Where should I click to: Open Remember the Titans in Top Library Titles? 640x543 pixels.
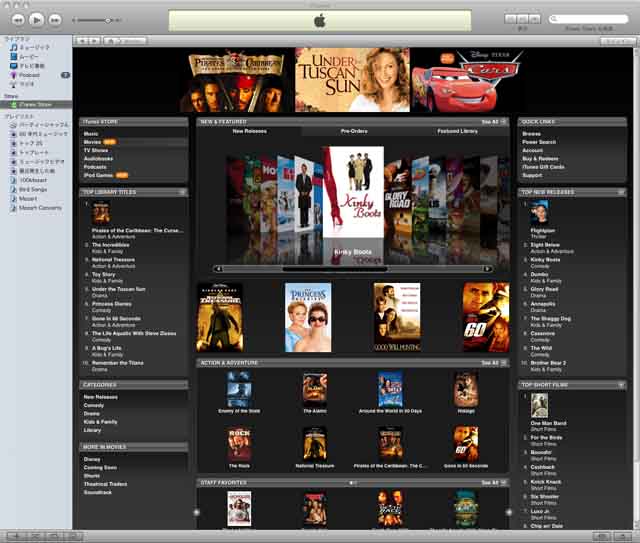(x=118, y=363)
